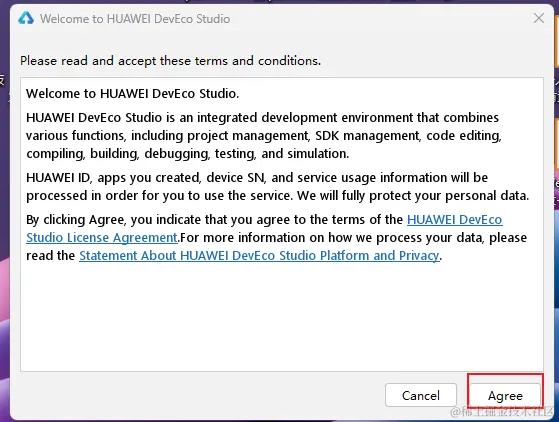Click the heading 'Please read and accept these terms'
Screen dimensions: 559x422
click(x=170, y=61)
